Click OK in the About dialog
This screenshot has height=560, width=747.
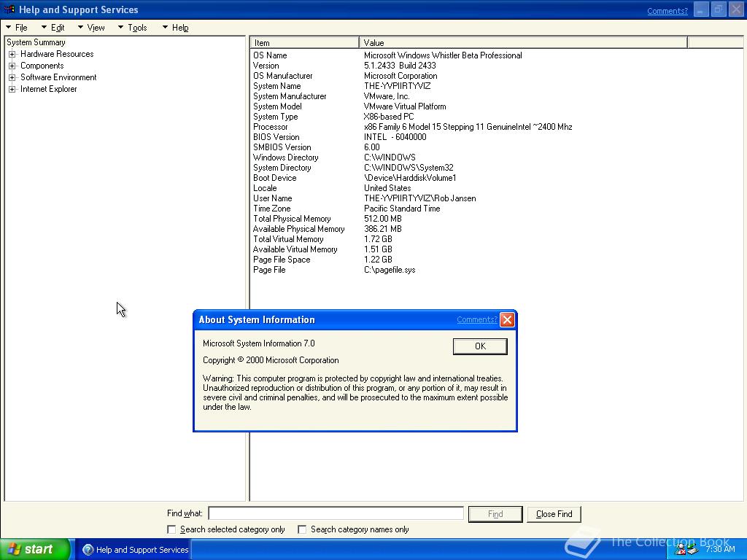tap(480, 346)
